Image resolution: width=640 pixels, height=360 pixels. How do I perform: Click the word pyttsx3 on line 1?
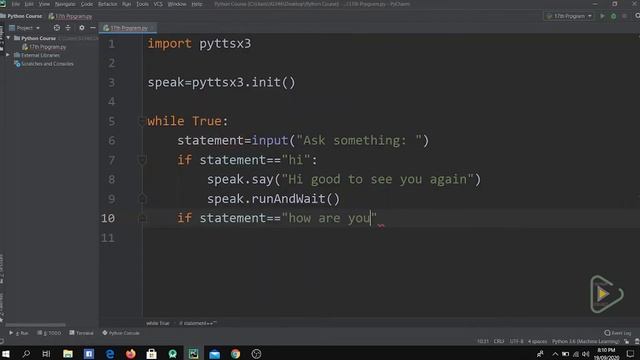click(x=225, y=44)
